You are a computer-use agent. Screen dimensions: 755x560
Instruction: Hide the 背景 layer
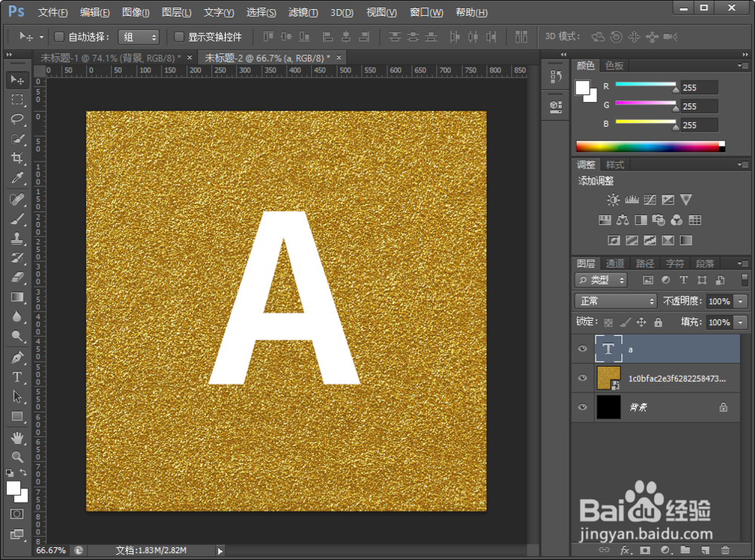(x=582, y=408)
